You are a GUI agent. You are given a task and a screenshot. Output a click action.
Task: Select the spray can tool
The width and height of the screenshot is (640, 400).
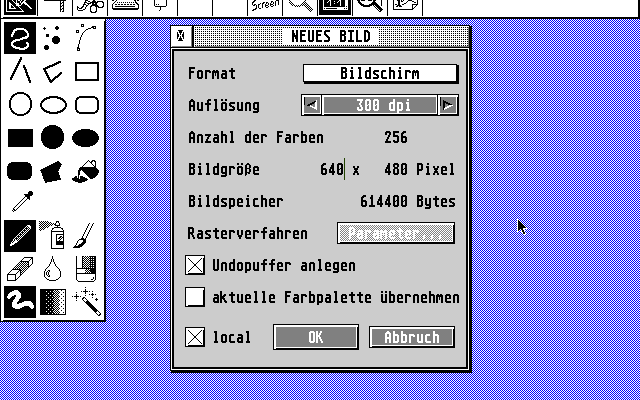tap(53, 235)
